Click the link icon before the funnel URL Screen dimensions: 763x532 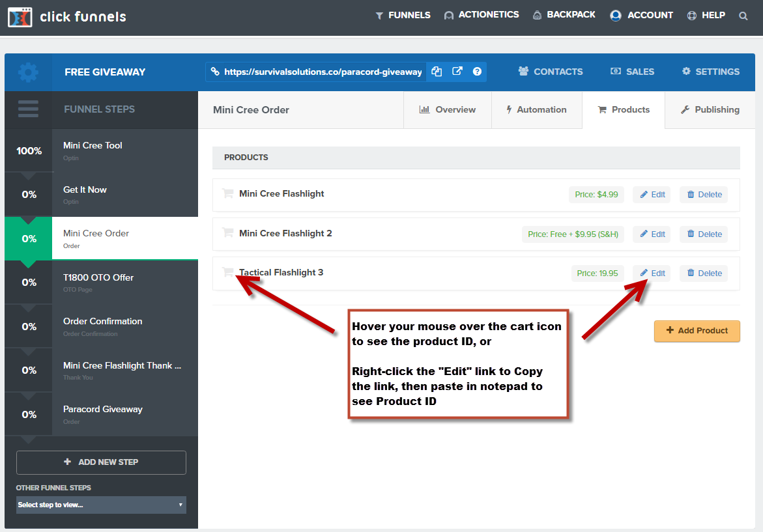point(214,72)
